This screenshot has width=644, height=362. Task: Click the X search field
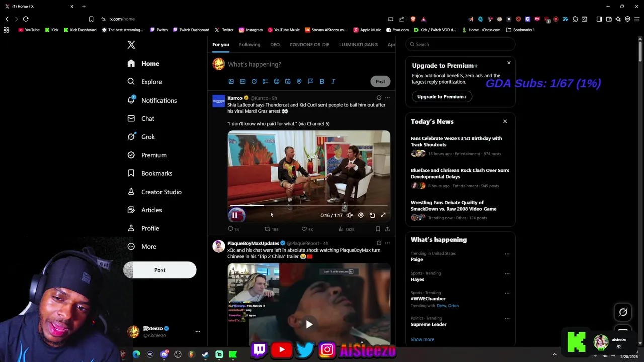pos(460,44)
